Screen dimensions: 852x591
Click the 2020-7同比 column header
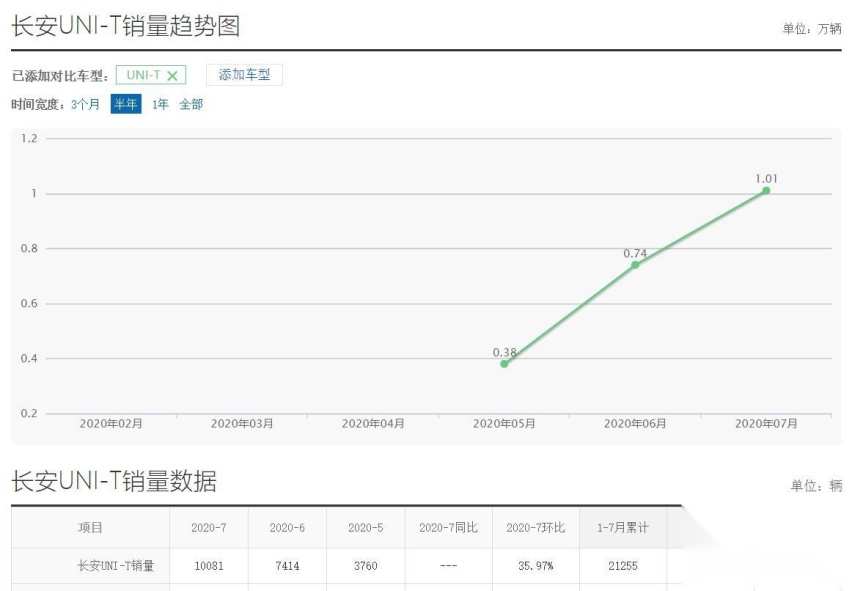click(x=448, y=527)
